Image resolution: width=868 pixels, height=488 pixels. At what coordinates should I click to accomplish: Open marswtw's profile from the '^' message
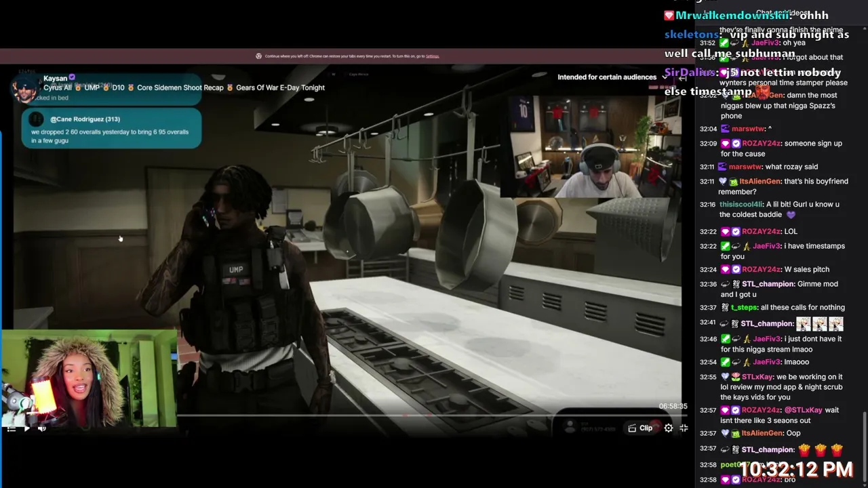tap(747, 129)
